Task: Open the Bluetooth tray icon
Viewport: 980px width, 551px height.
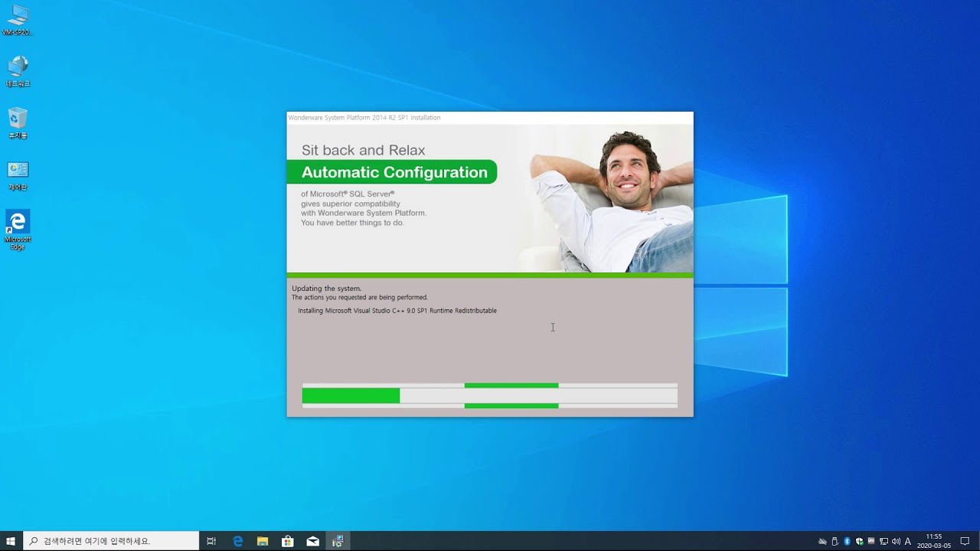Action: pyautogui.click(x=847, y=541)
